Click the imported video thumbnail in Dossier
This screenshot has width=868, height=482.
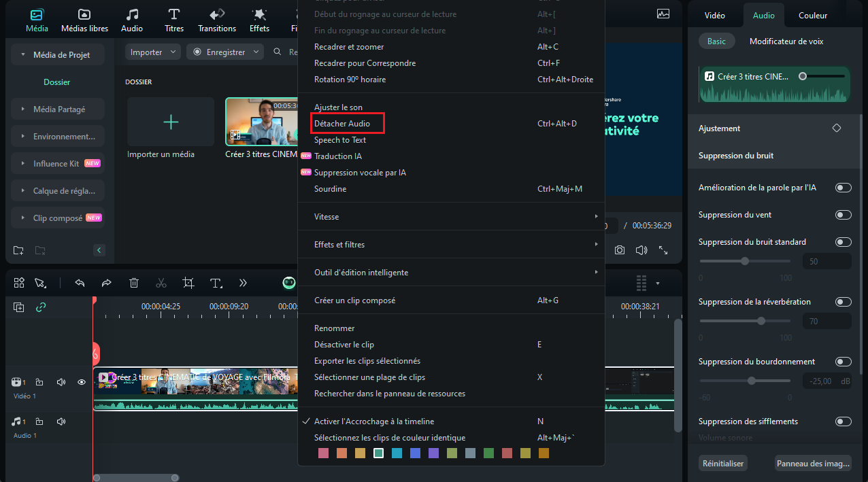[262, 122]
